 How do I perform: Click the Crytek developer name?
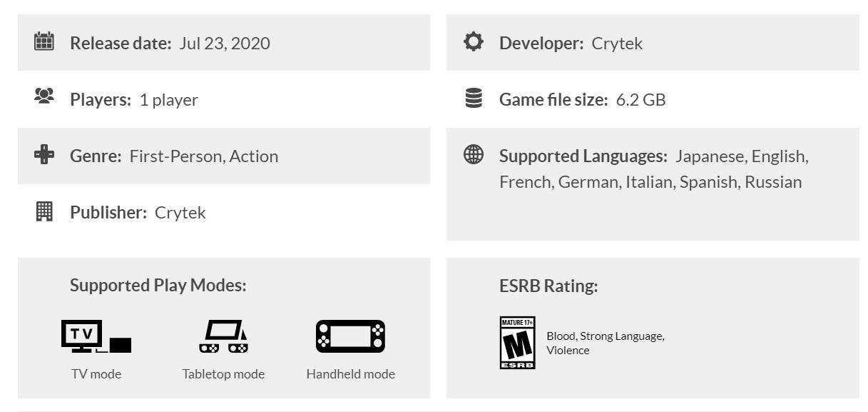point(617,44)
